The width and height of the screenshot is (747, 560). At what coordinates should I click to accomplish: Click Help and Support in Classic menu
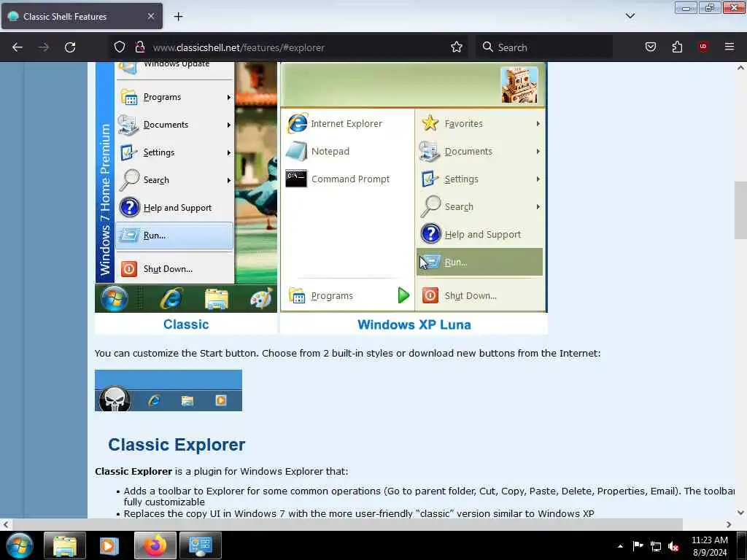pyautogui.click(x=174, y=208)
